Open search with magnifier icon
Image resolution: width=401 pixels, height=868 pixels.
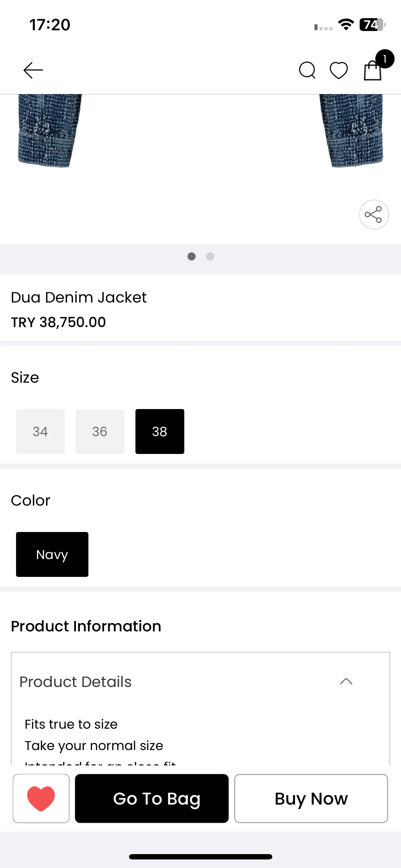307,70
